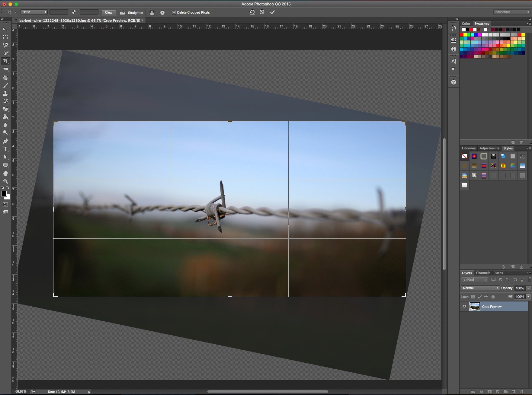Toggle adjustment layer filter
Image resolution: width=532 pixels, height=395 pixels.
click(501, 280)
